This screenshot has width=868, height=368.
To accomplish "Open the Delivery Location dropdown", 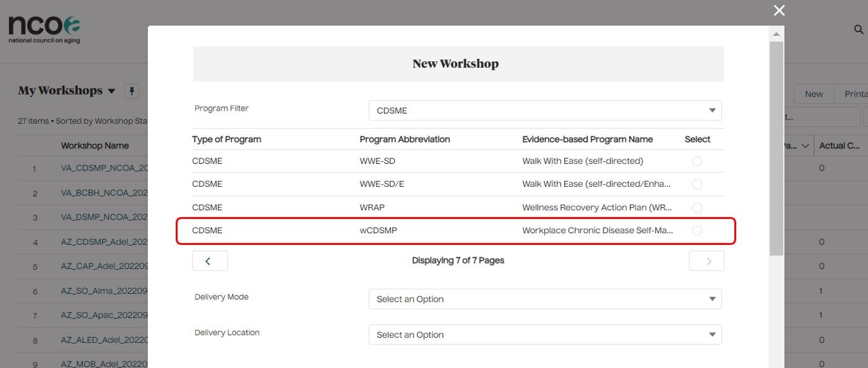I will (545, 335).
